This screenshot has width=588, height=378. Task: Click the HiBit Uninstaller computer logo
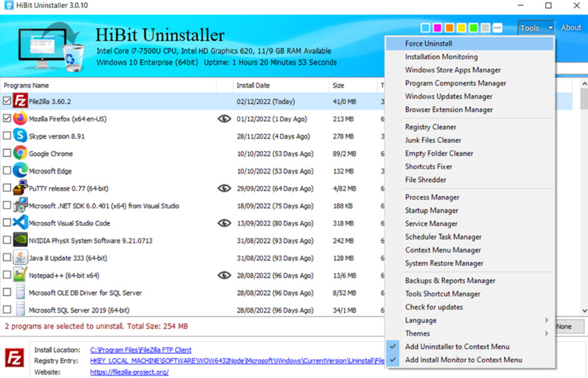[52, 47]
